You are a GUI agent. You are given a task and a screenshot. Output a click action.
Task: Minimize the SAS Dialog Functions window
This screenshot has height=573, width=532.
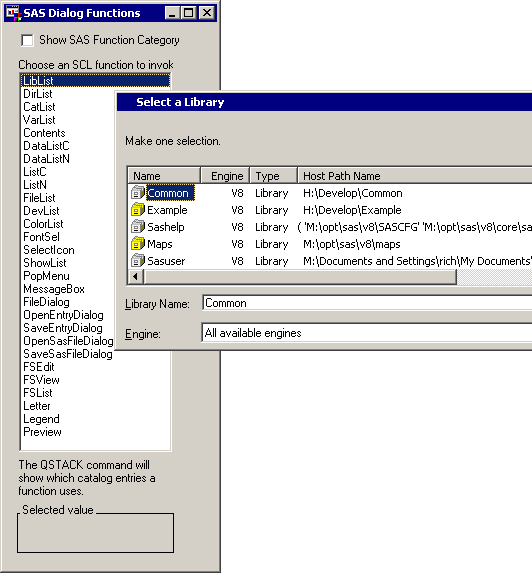click(172, 13)
